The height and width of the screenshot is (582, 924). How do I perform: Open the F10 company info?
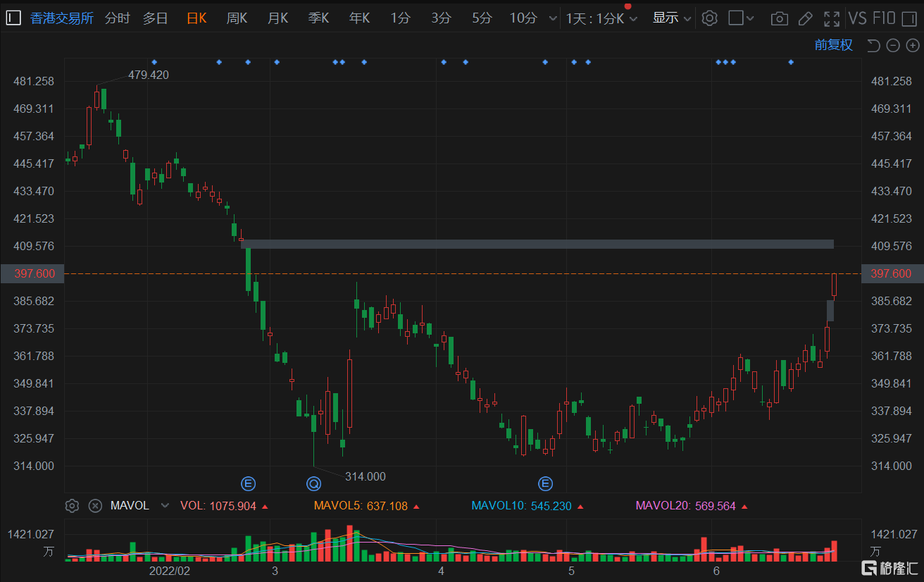(883, 18)
